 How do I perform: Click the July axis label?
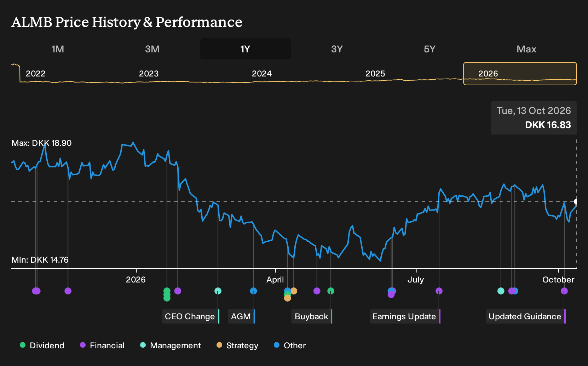tap(416, 280)
